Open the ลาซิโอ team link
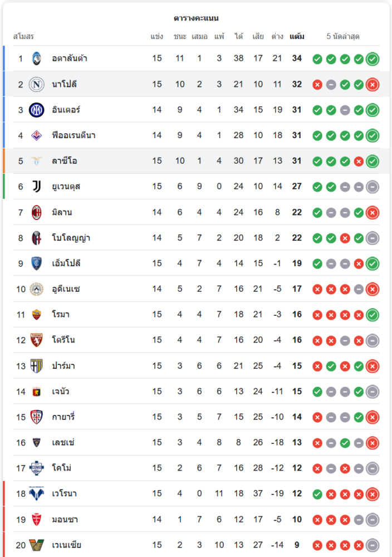Screen dimensions: 392x557 pyautogui.click(x=64, y=161)
